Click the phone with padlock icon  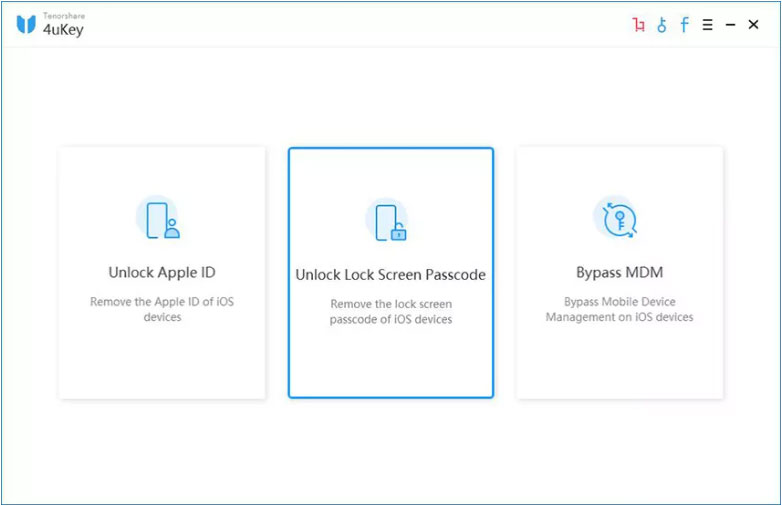pyautogui.click(x=390, y=221)
